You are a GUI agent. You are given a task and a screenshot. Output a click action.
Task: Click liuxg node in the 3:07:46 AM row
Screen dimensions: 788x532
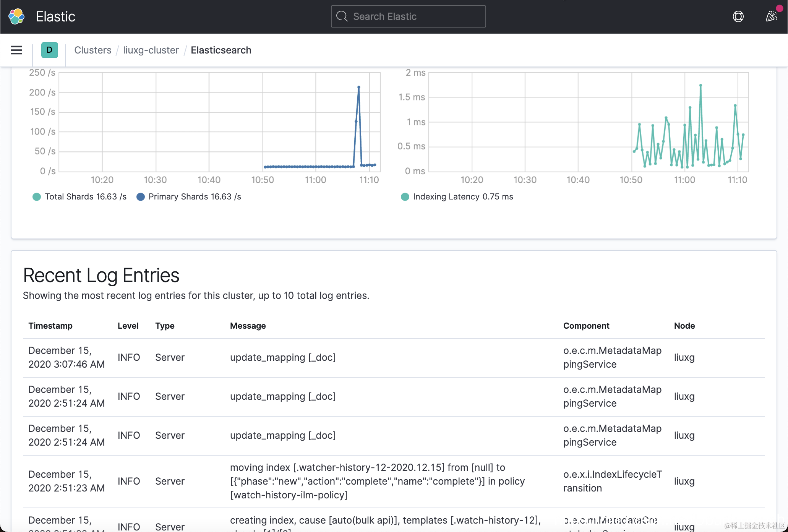tap(684, 357)
